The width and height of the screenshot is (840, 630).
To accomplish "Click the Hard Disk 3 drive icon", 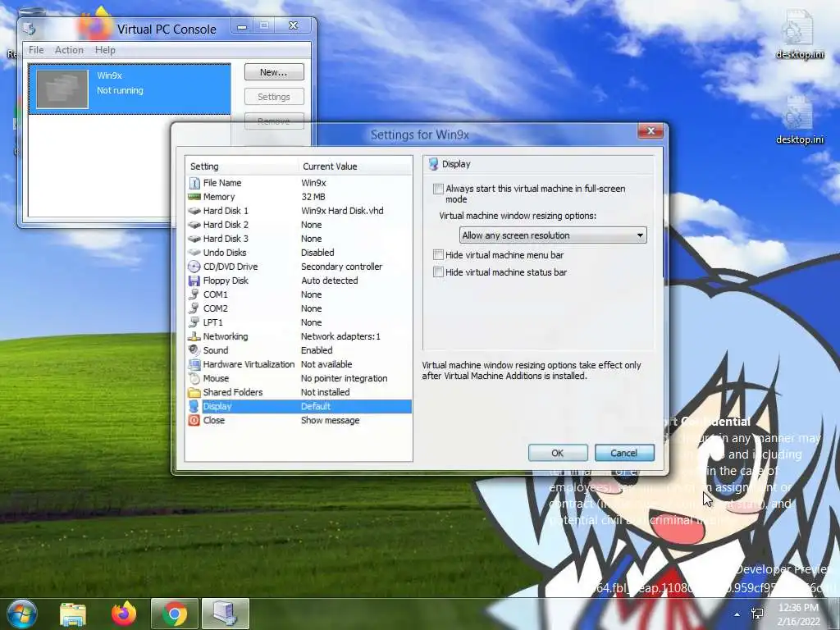I will pos(194,239).
